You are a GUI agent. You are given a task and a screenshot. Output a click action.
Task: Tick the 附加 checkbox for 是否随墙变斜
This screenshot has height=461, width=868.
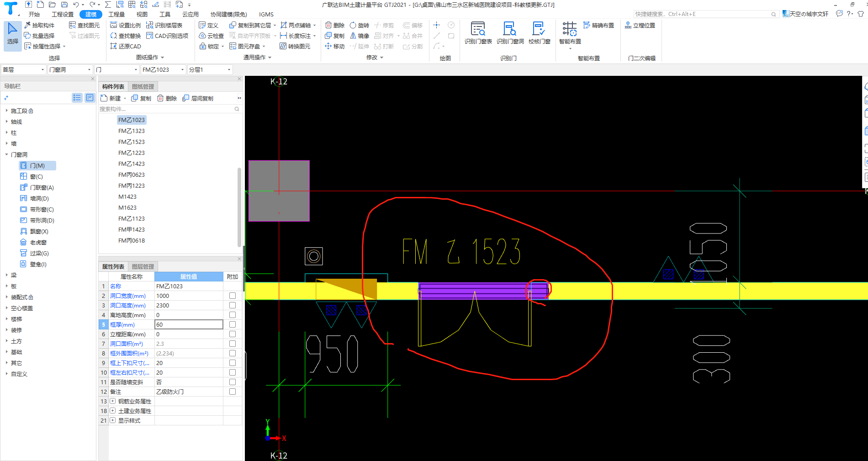(233, 382)
